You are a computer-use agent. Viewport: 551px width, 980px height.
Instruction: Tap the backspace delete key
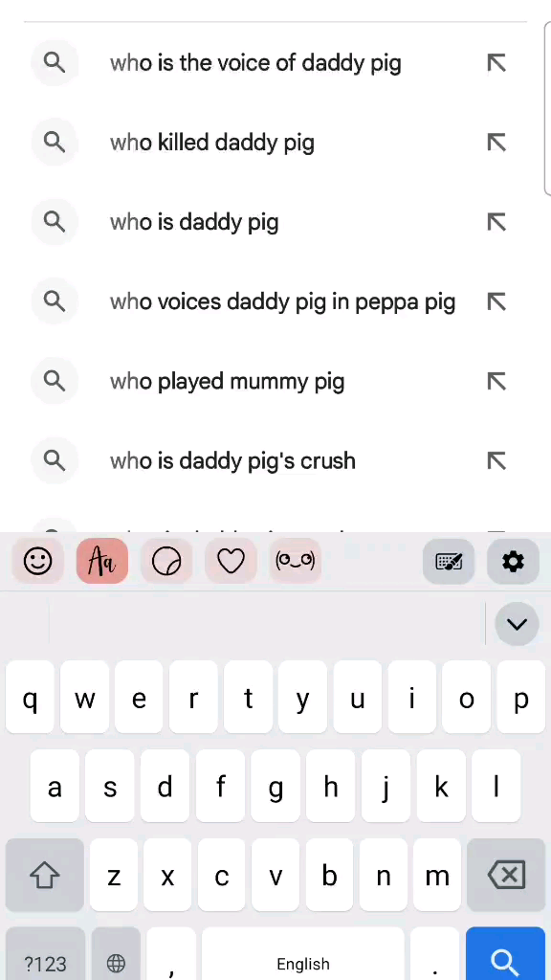coord(505,875)
